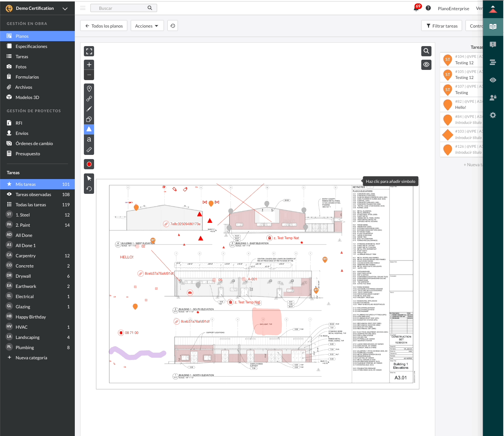Open settings gear in right bar

tap(493, 115)
